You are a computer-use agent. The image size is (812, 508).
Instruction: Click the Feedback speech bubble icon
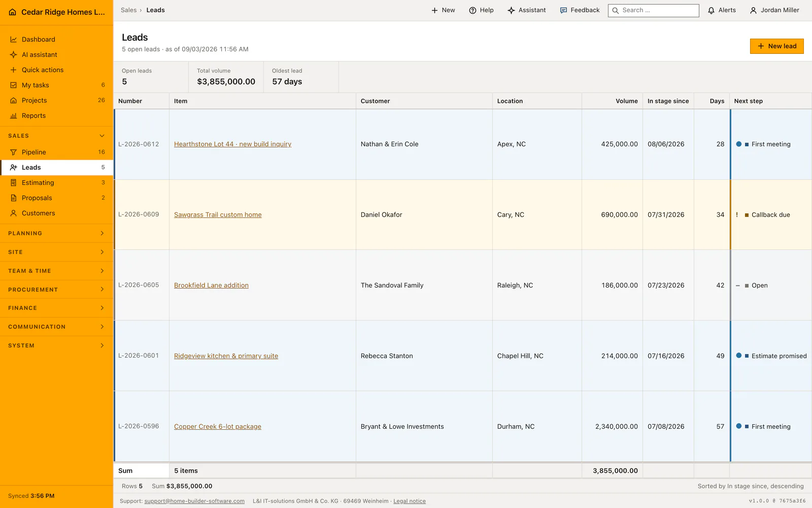(x=563, y=10)
